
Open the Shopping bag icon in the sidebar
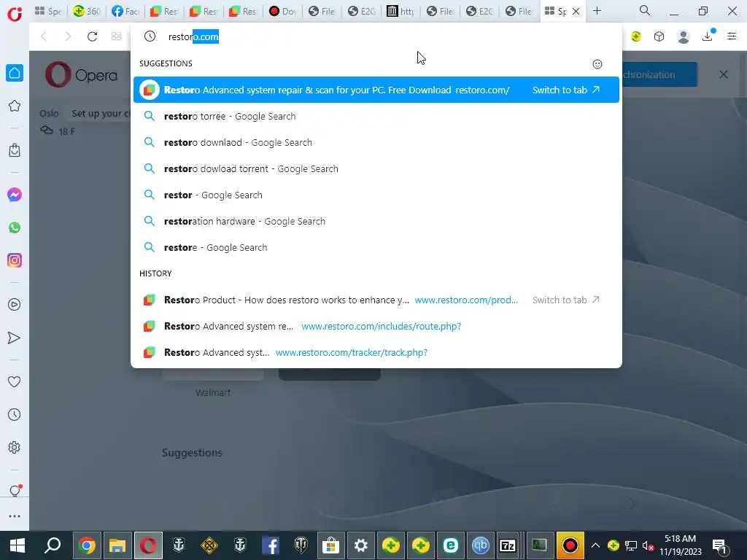tap(15, 150)
